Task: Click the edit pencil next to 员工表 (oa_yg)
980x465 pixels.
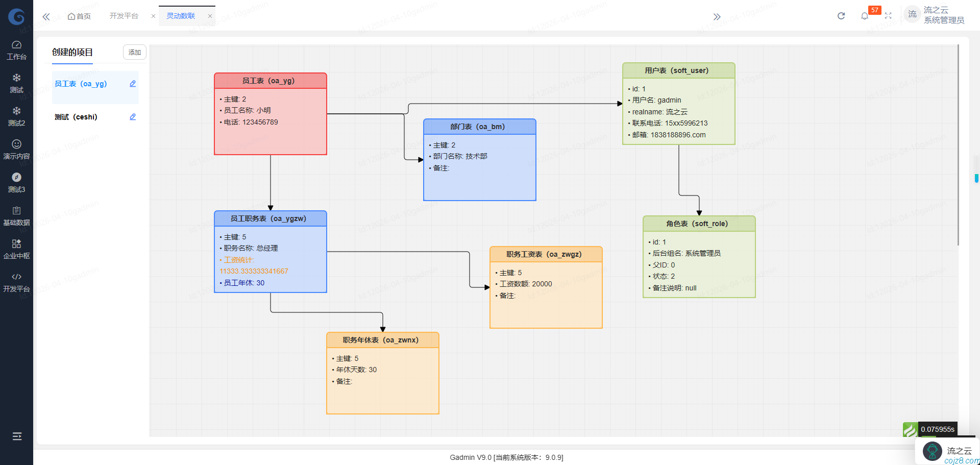Action: click(133, 84)
